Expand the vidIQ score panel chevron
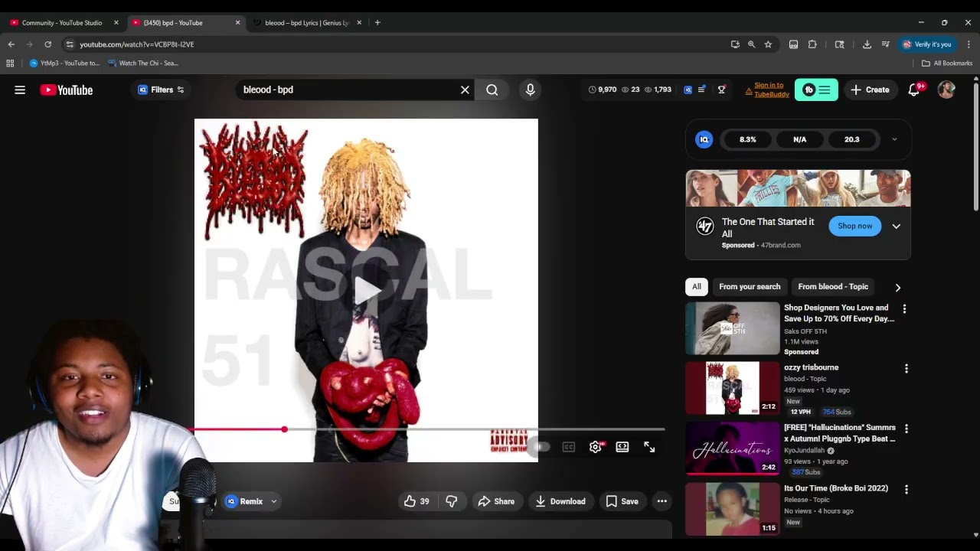Viewport: 980px width, 551px height. click(894, 139)
